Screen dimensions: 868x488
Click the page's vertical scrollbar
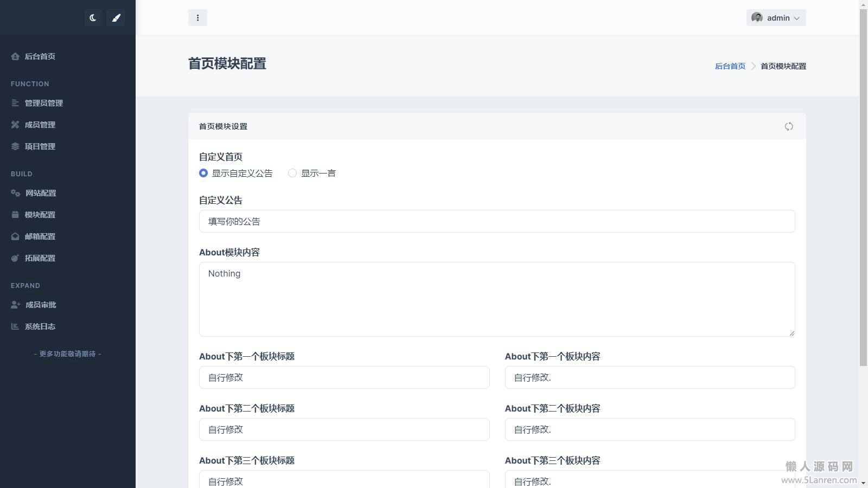pos(863,184)
